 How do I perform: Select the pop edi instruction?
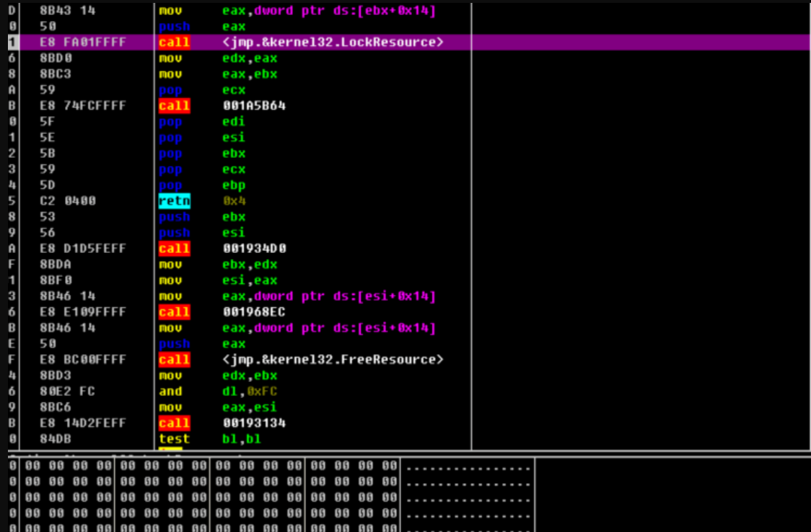pyautogui.click(x=202, y=122)
